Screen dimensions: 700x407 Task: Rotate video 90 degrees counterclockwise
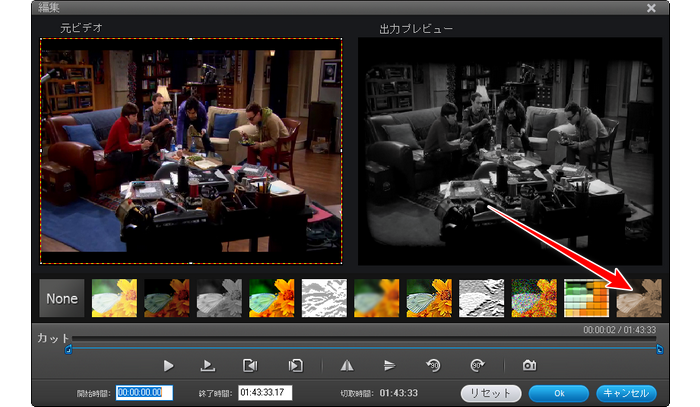[x=432, y=366]
